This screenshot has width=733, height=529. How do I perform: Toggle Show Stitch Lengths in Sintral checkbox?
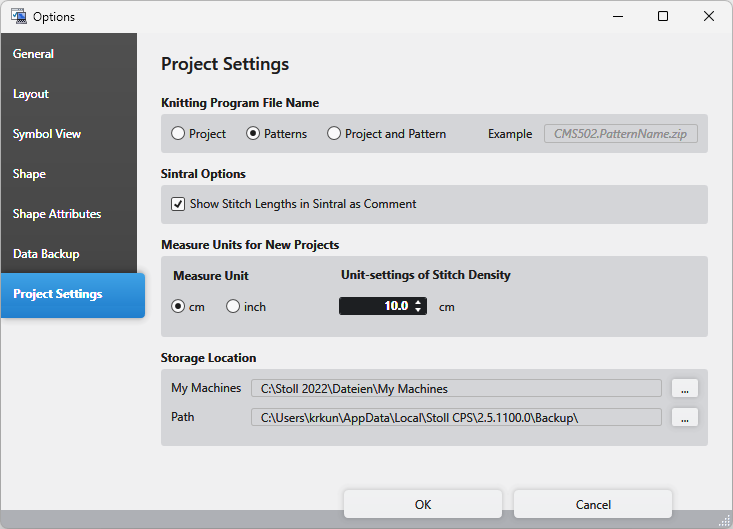(x=178, y=204)
